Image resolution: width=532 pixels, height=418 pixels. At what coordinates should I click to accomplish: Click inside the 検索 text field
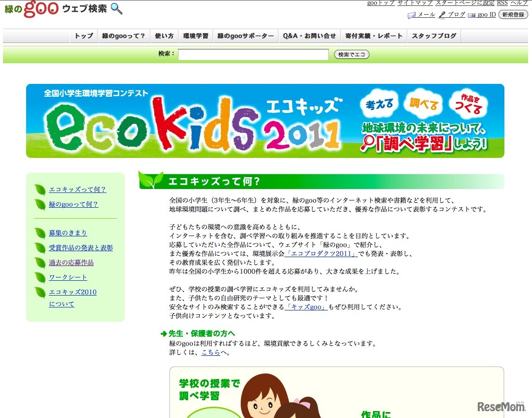pyautogui.click(x=253, y=54)
